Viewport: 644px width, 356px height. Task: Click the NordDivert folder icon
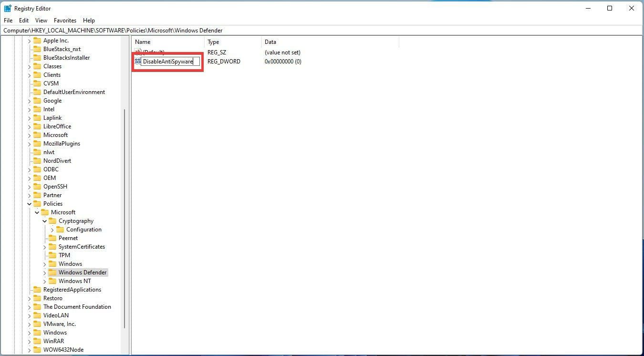(x=37, y=161)
